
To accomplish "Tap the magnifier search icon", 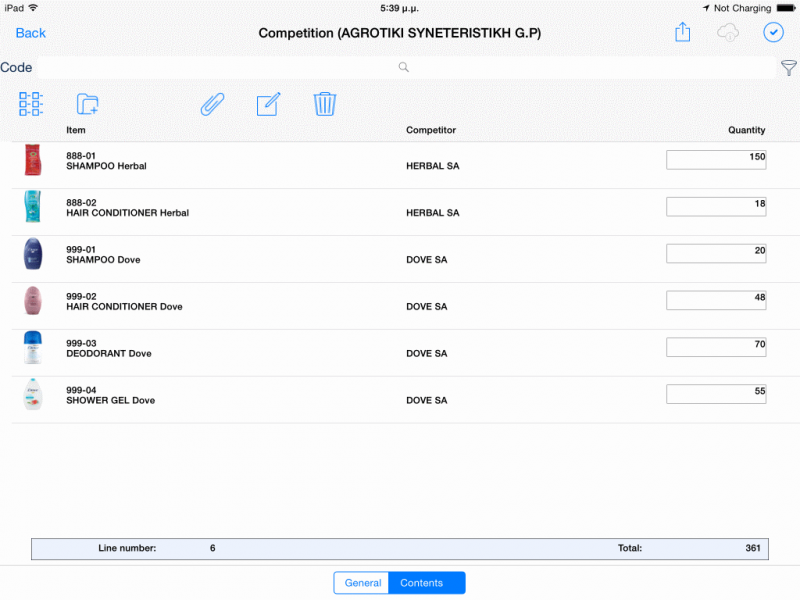I will point(404,67).
